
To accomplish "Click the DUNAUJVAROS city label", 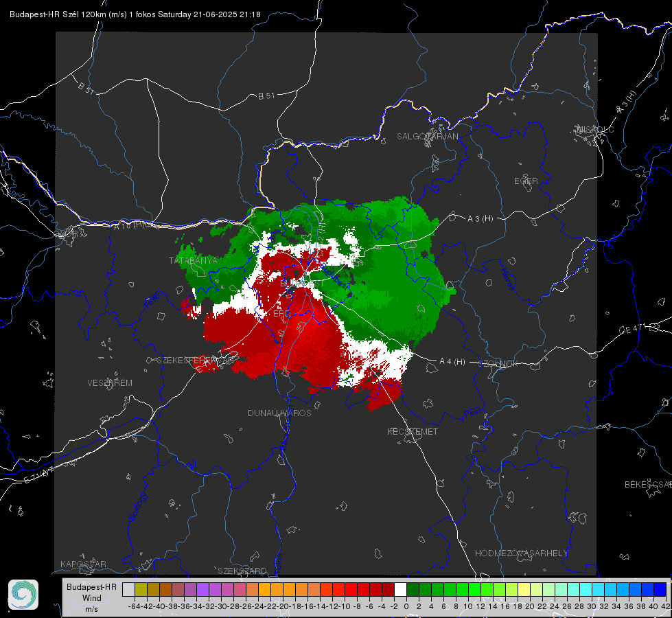I will pyautogui.click(x=279, y=413).
